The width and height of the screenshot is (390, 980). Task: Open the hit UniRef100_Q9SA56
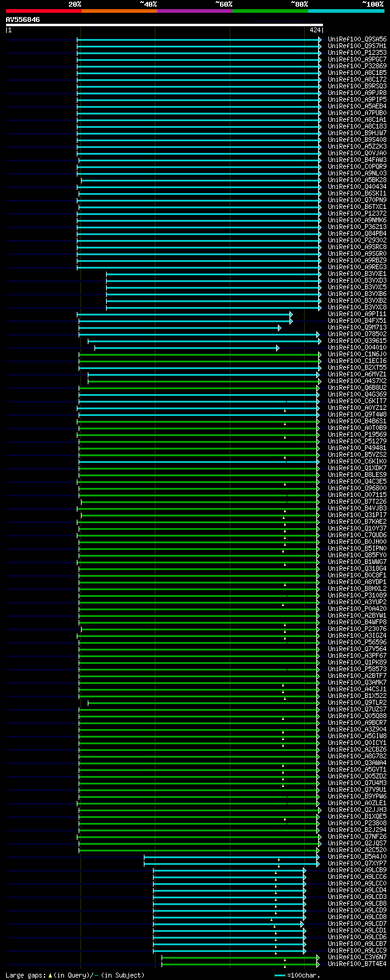tap(357, 40)
